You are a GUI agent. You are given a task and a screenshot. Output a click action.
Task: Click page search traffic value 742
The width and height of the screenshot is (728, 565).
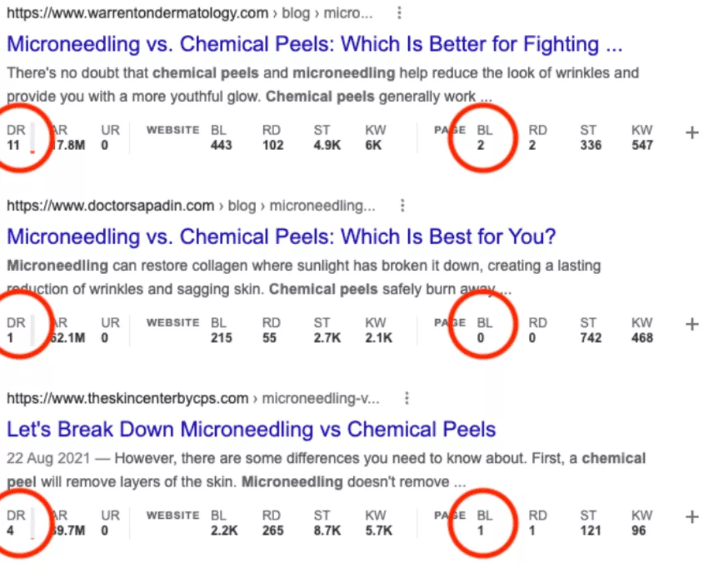coord(591,338)
